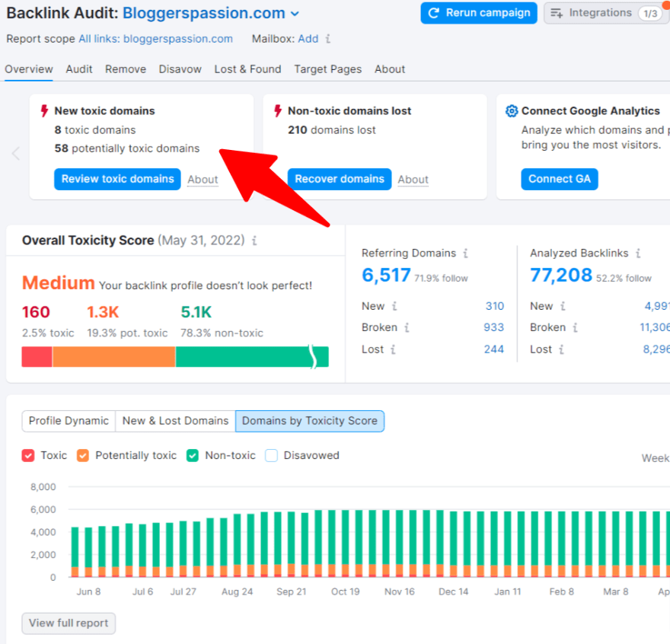Click the left carousel arrow on notification cards
This screenshot has width=670, height=644.
[15, 154]
